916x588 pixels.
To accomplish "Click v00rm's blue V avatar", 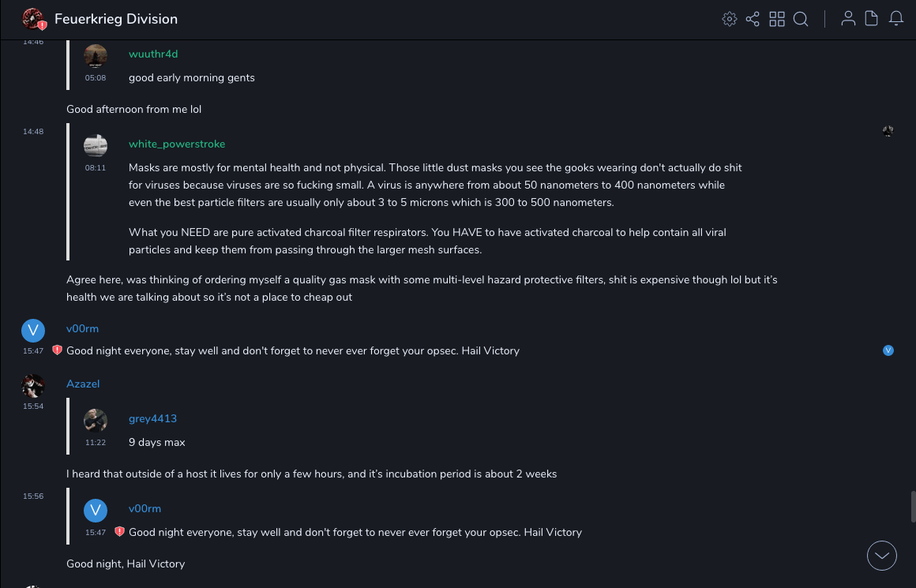I will coord(33,330).
